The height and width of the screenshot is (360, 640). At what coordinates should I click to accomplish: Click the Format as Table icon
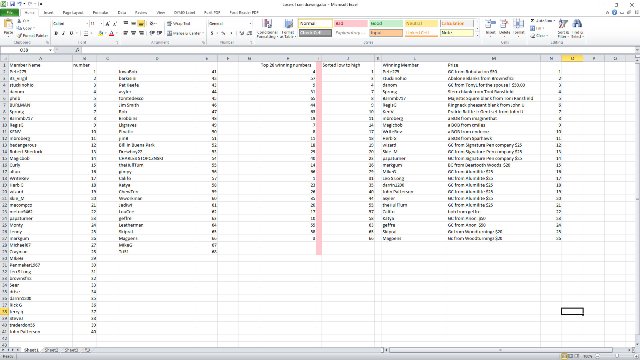tap(288, 29)
